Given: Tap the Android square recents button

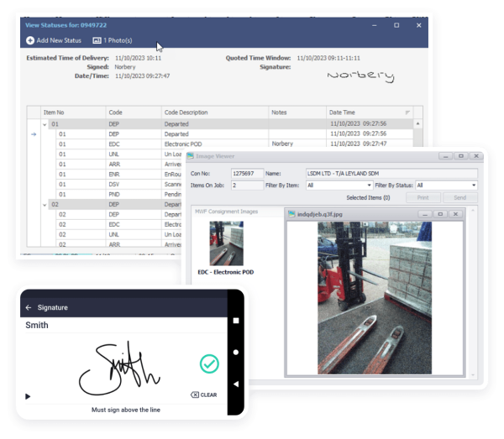Looking at the screenshot, I should pyautogui.click(x=236, y=320).
